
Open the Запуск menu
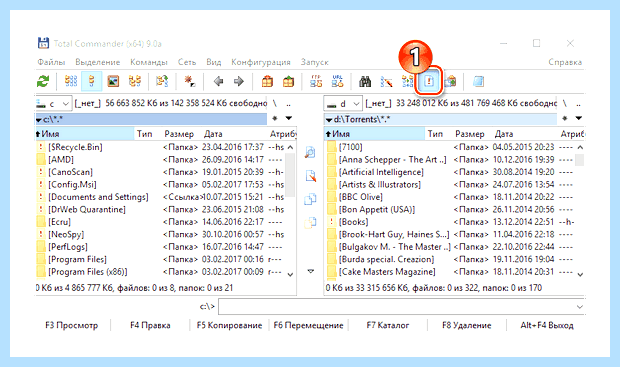coord(314,62)
